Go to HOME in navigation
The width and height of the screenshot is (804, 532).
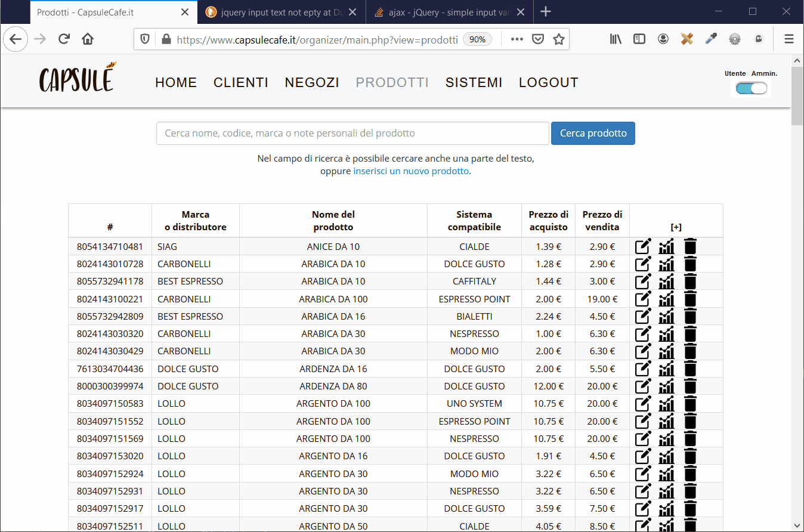point(176,83)
